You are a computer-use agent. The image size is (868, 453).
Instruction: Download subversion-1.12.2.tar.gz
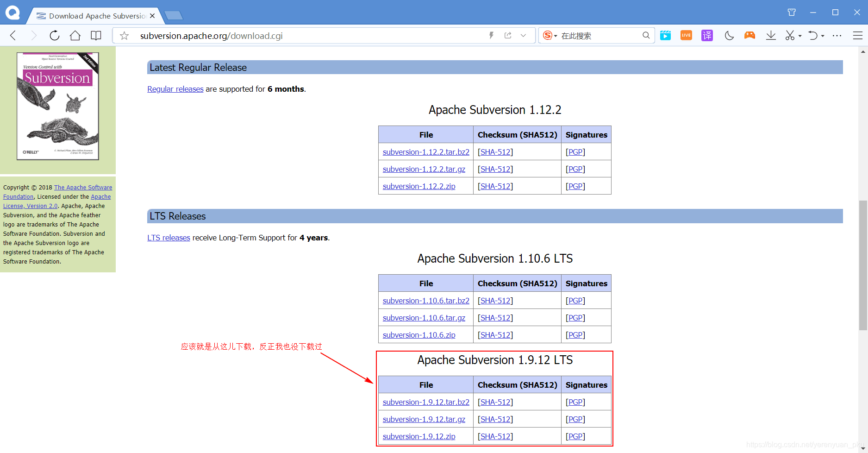[x=424, y=169]
